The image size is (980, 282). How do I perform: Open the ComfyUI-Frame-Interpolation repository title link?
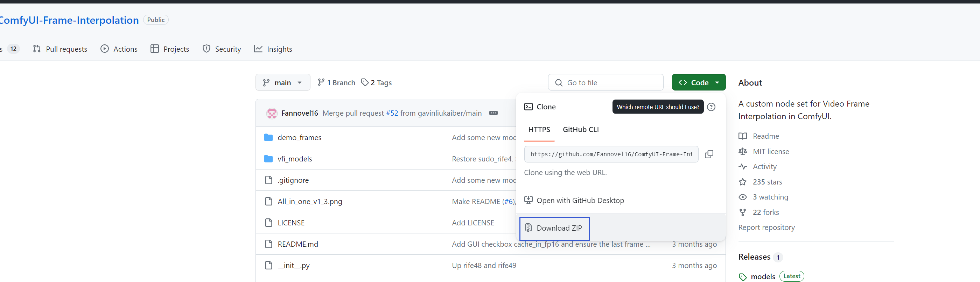coord(69,20)
